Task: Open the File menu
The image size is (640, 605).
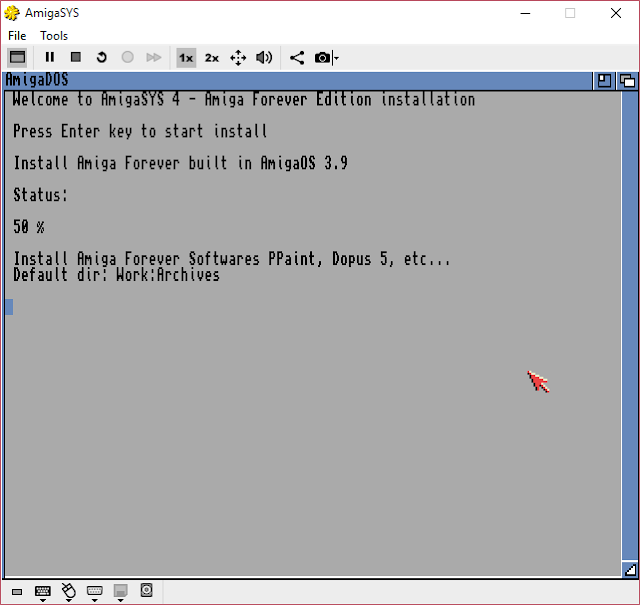Action: pyautogui.click(x=17, y=36)
